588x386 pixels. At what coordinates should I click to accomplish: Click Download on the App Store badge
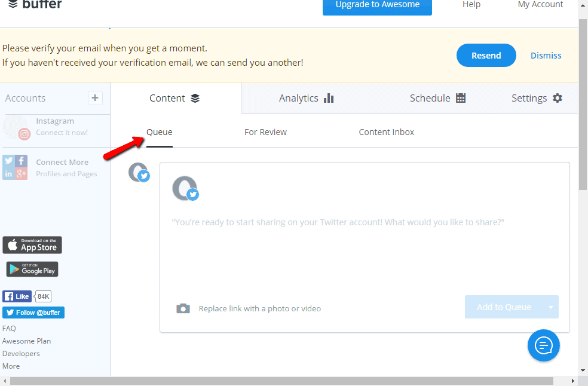(32, 245)
